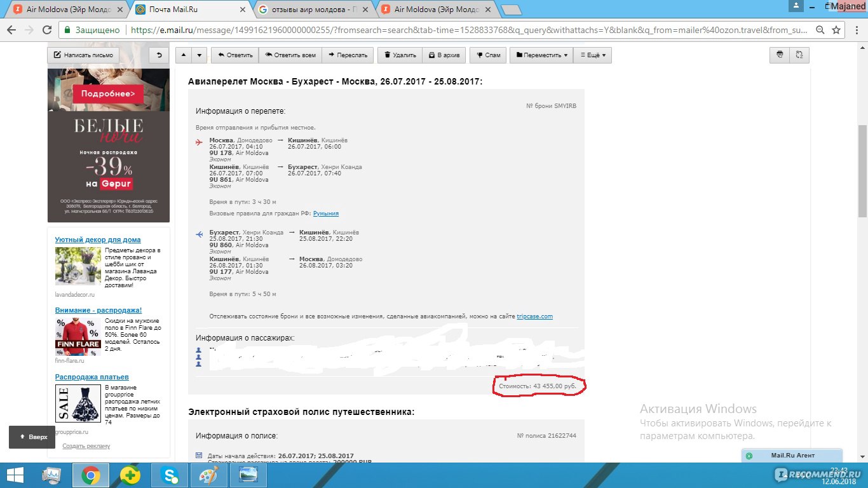This screenshot has width=868, height=488.
Task: Open a new browser tab
Action: [x=512, y=10]
